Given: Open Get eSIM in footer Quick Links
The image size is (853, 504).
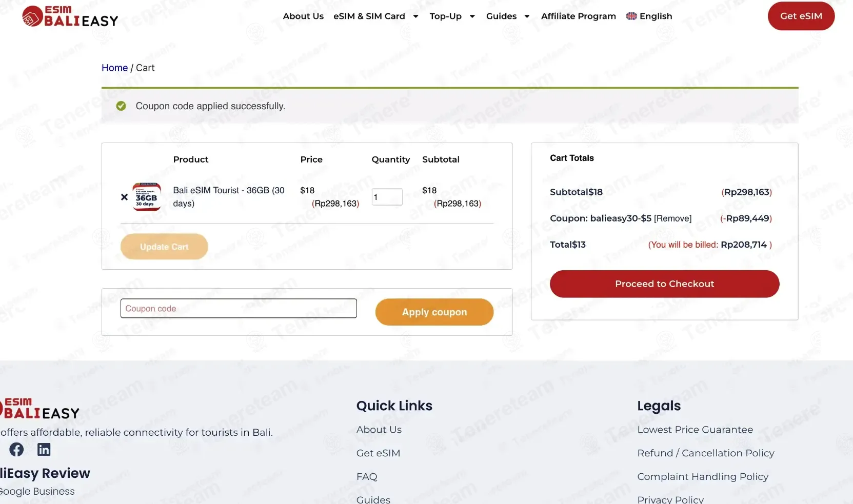Looking at the screenshot, I should click(x=379, y=453).
